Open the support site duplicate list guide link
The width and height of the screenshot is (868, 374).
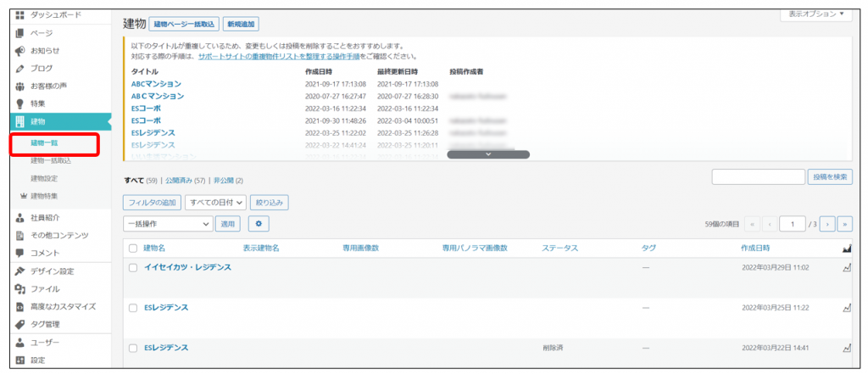[279, 55]
